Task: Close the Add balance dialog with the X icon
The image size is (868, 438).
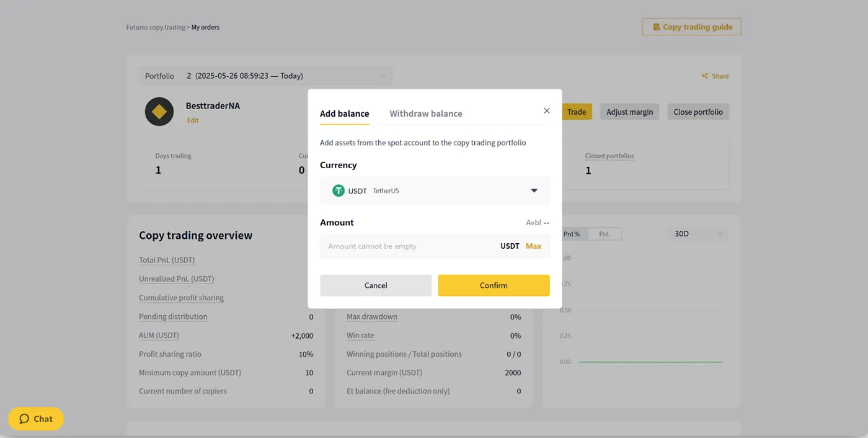Action: pyautogui.click(x=546, y=110)
